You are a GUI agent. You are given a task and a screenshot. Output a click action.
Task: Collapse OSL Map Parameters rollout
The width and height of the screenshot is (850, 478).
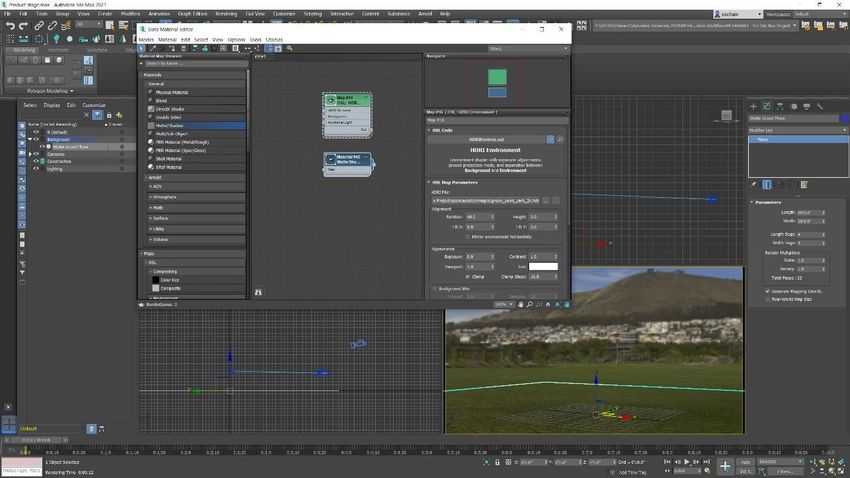tap(429, 182)
